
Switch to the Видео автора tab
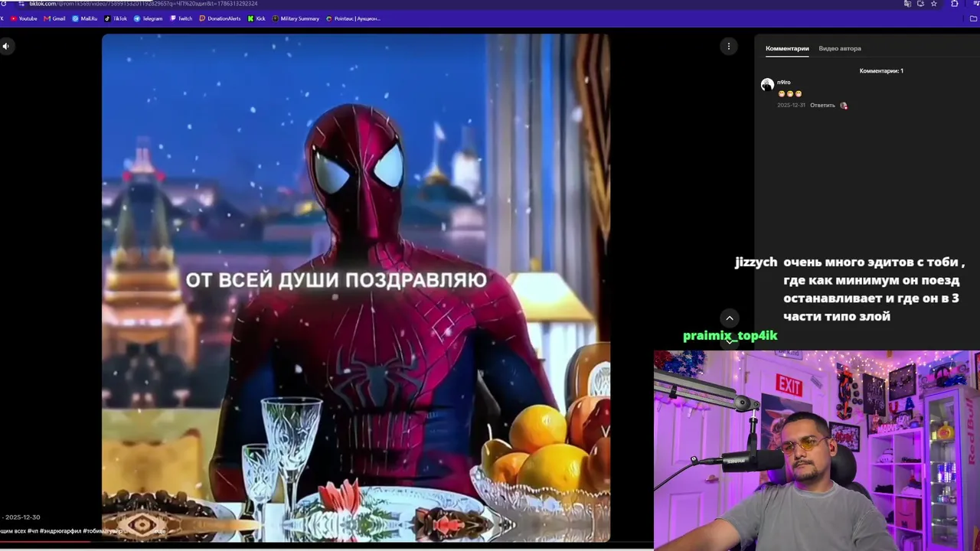[x=840, y=48]
